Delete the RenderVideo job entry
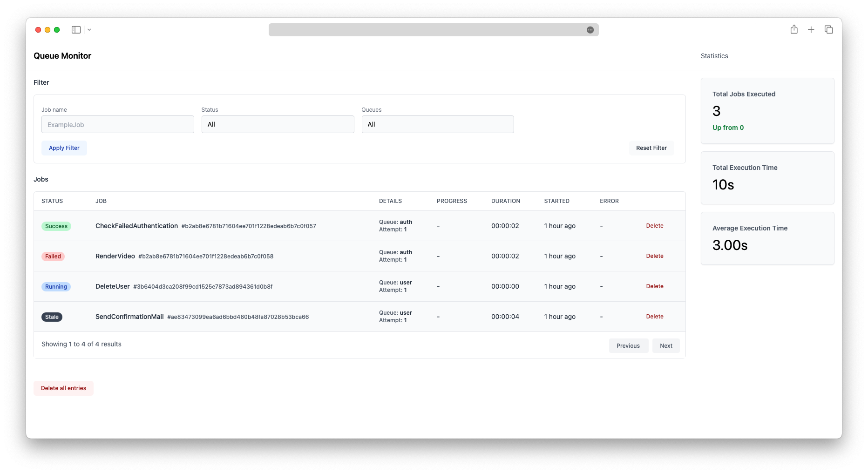 coord(655,256)
